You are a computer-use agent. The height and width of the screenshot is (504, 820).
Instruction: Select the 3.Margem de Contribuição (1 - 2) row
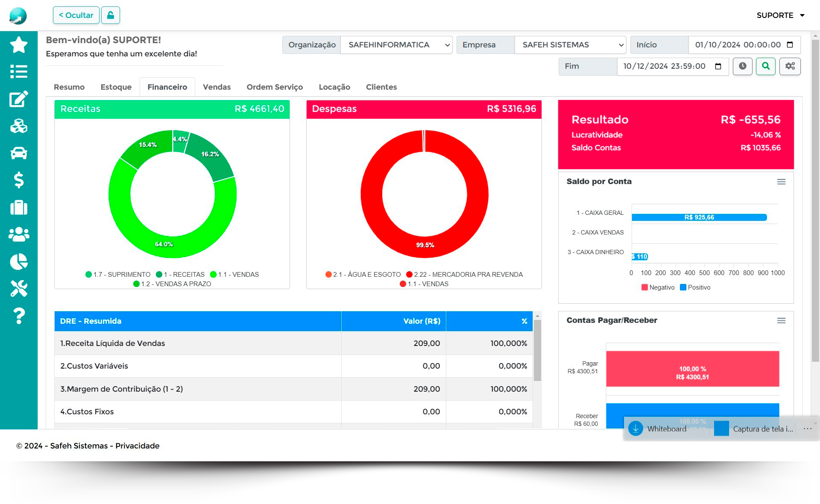coord(293,389)
